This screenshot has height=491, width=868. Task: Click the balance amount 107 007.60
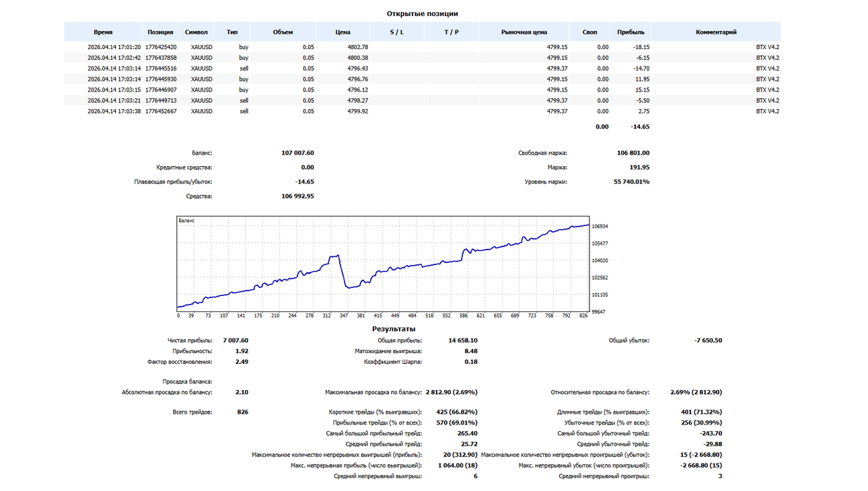[x=297, y=153]
